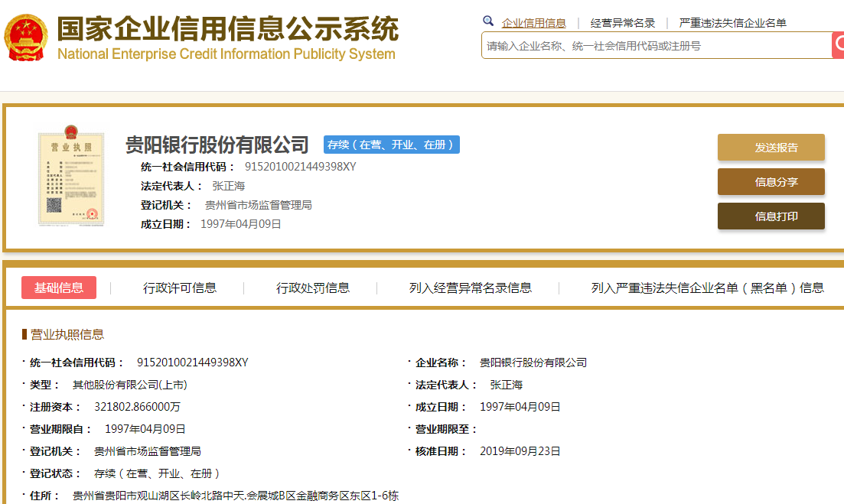Click the 信息分享 button

pyautogui.click(x=771, y=182)
